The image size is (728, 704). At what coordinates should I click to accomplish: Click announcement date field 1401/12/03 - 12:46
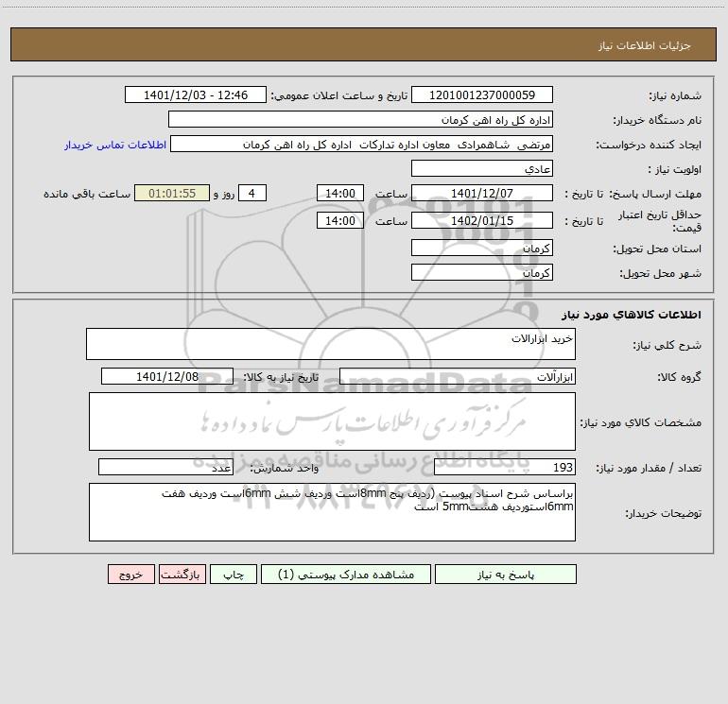pos(196,95)
